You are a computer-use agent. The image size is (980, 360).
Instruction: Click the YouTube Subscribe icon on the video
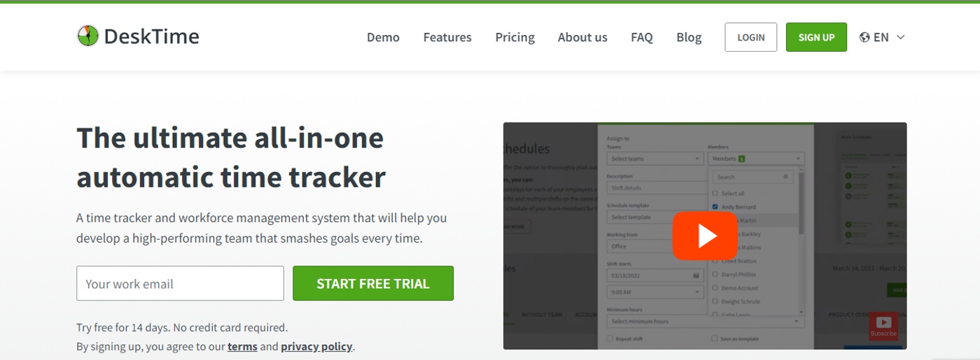[883, 326]
